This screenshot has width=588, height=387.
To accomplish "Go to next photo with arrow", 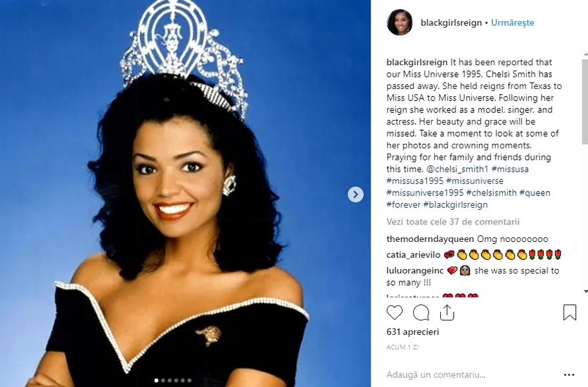I will coord(356,194).
